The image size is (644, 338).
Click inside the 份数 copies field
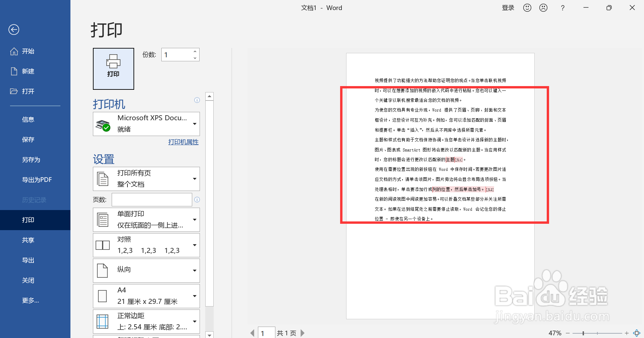(x=177, y=55)
